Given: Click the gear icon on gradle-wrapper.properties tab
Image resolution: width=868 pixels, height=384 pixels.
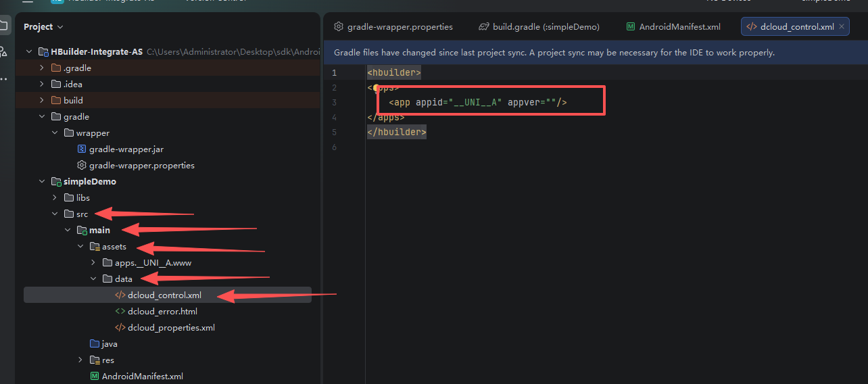Looking at the screenshot, I should pos(339,27).
